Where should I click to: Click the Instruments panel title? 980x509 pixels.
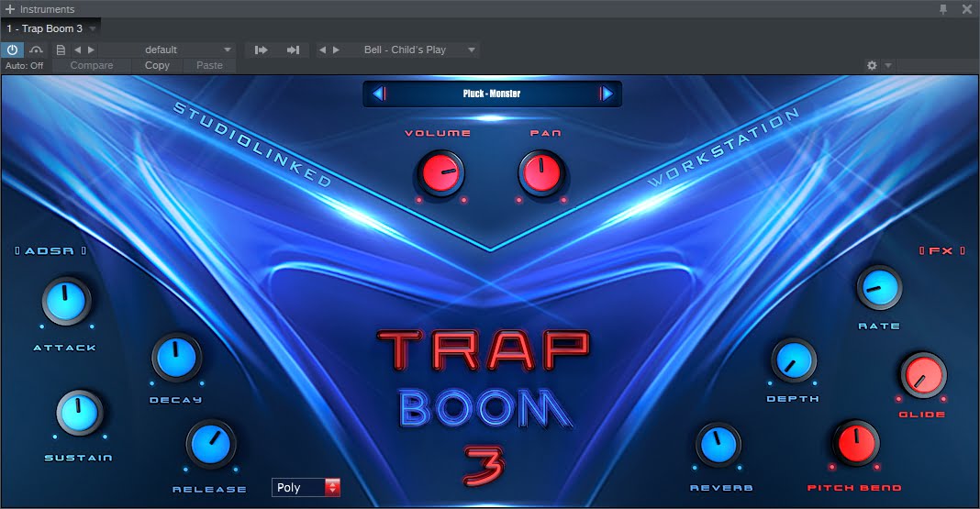click(48, 9)
